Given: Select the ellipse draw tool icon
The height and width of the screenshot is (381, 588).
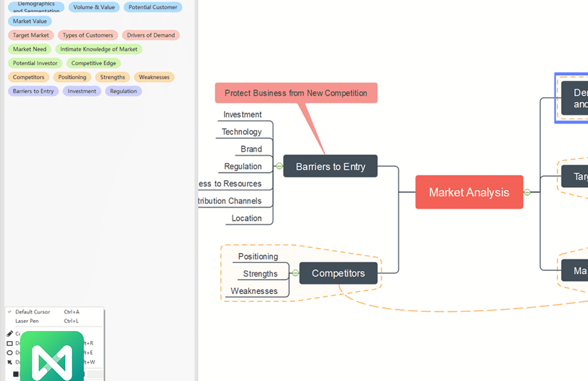Looking at the screenshot, I should tap(10, 352).
